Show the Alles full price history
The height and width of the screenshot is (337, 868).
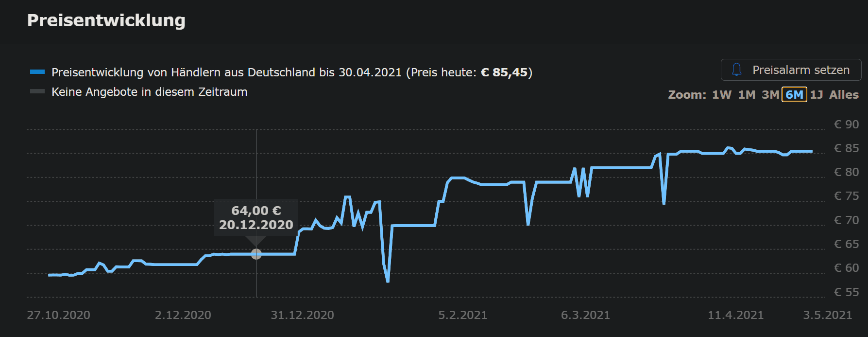(844, 95)
